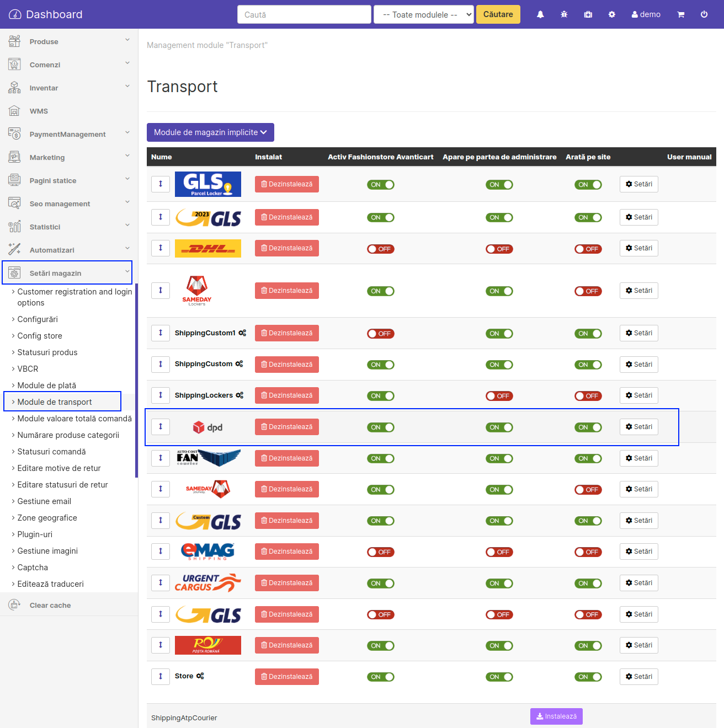Click Dezinstalează for ShippingLockers module

(287, 395)
